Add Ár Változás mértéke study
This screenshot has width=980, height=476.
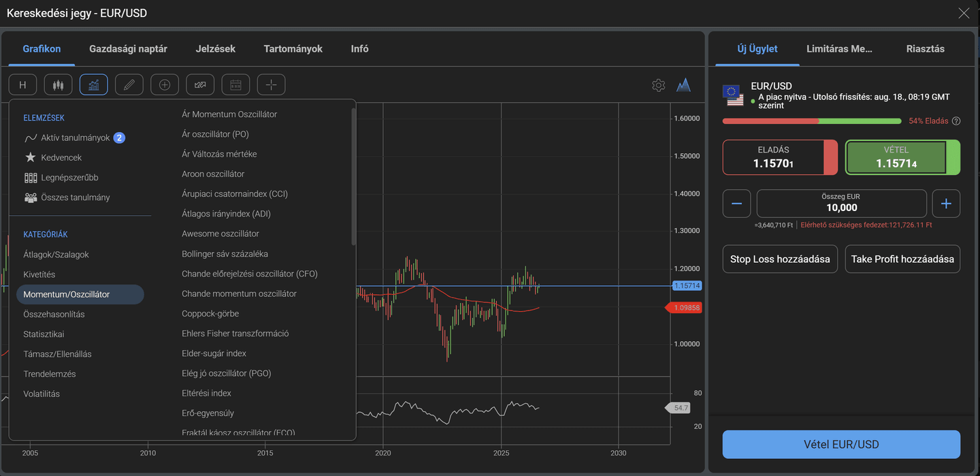219,154
